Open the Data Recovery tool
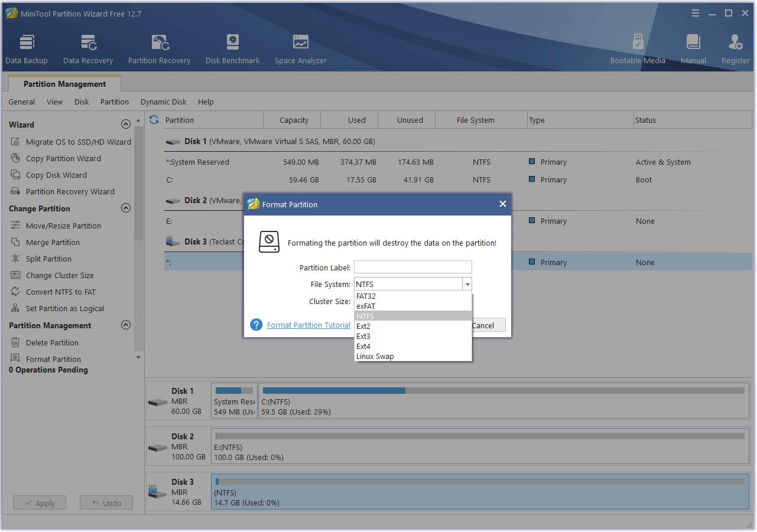 [x=87, y=47]
